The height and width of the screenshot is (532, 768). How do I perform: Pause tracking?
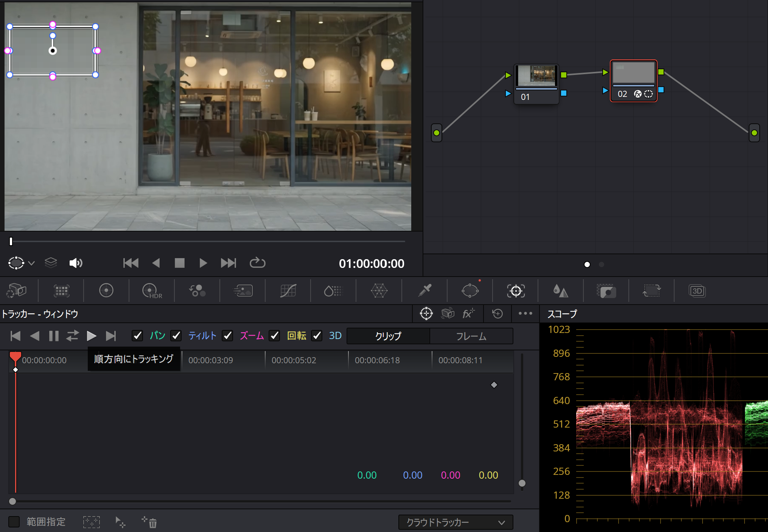(54, 336)
